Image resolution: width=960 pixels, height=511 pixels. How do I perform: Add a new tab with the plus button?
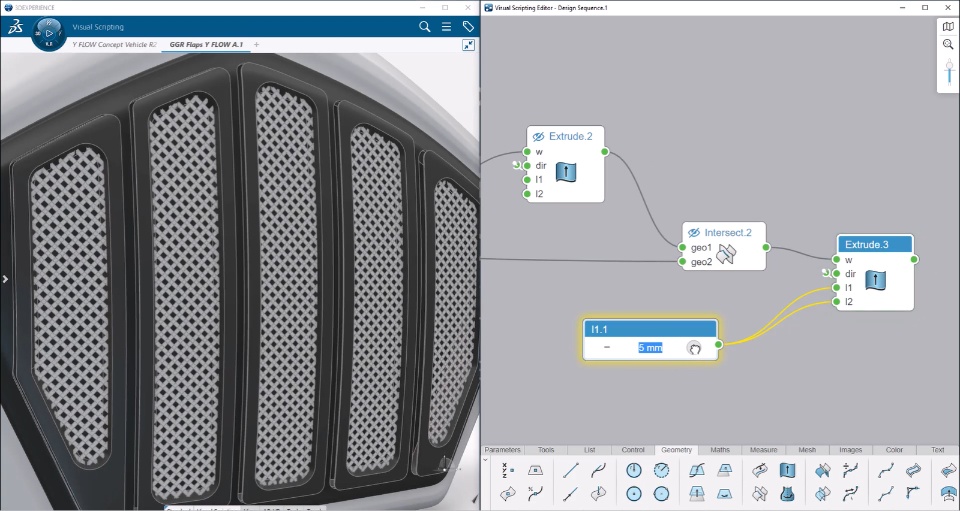(257, 45)
